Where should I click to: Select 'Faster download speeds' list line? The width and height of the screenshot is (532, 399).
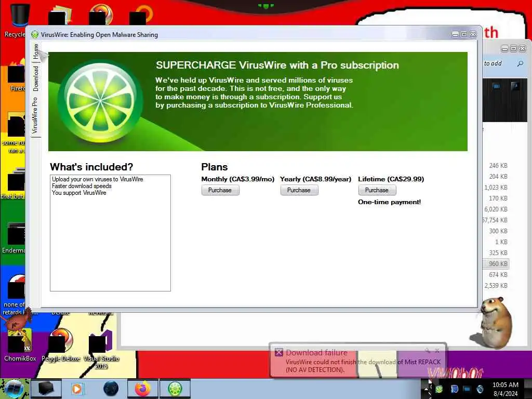pyautogui.click(x=82, y=186)
